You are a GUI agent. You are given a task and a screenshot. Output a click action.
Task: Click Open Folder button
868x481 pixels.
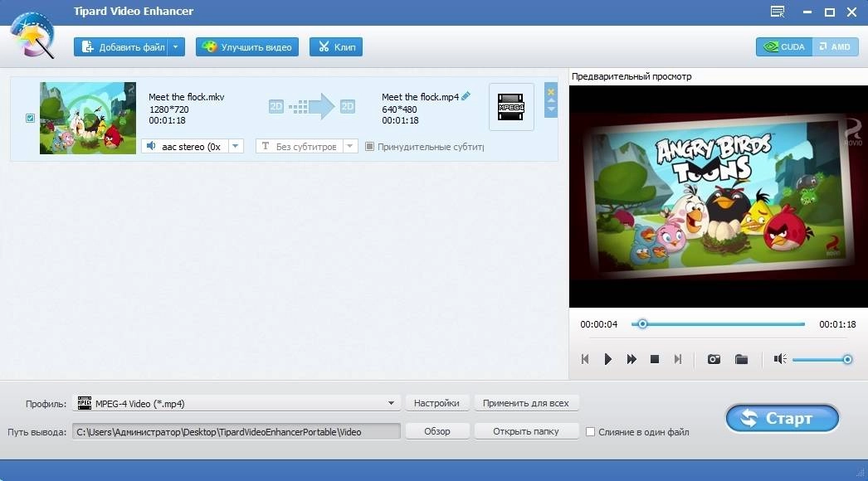525,431
